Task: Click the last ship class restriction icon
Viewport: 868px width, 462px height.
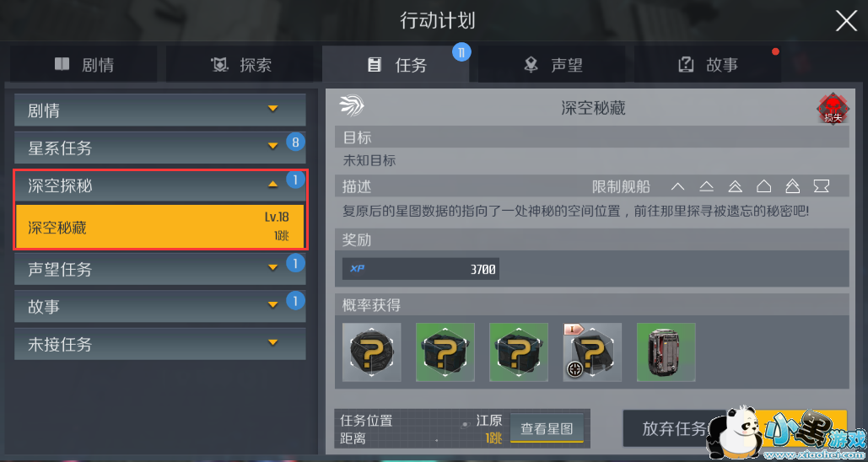Action: pos(821,186)
